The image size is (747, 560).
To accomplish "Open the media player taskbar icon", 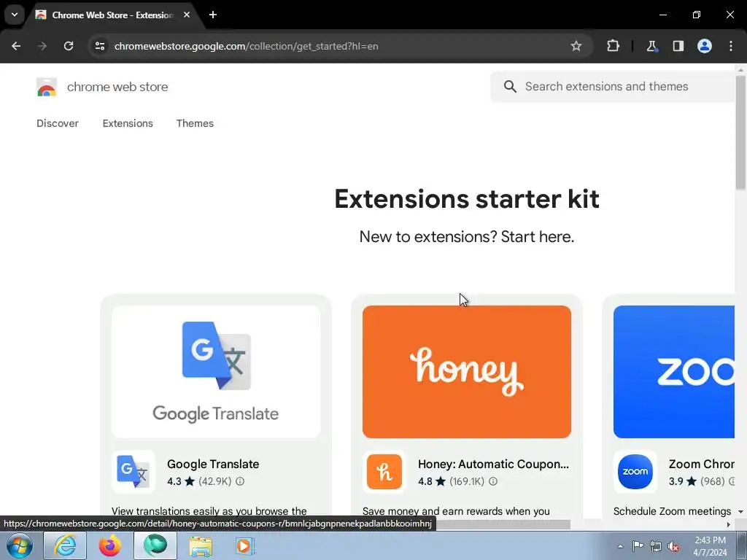I will pos(245,545).
